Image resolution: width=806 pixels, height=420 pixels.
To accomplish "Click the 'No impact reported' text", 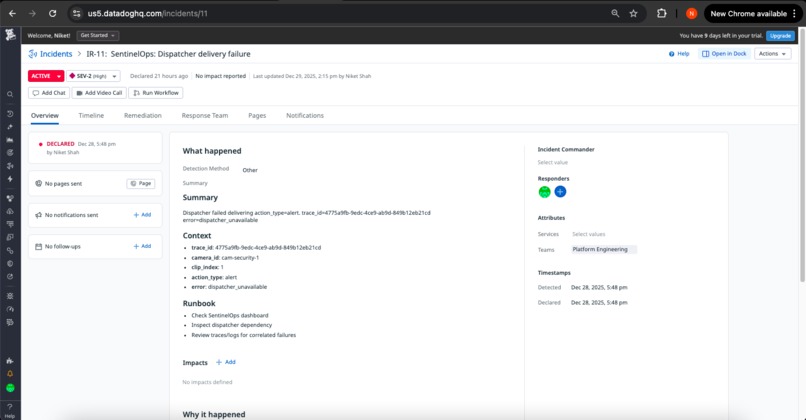I will (221, 76).
